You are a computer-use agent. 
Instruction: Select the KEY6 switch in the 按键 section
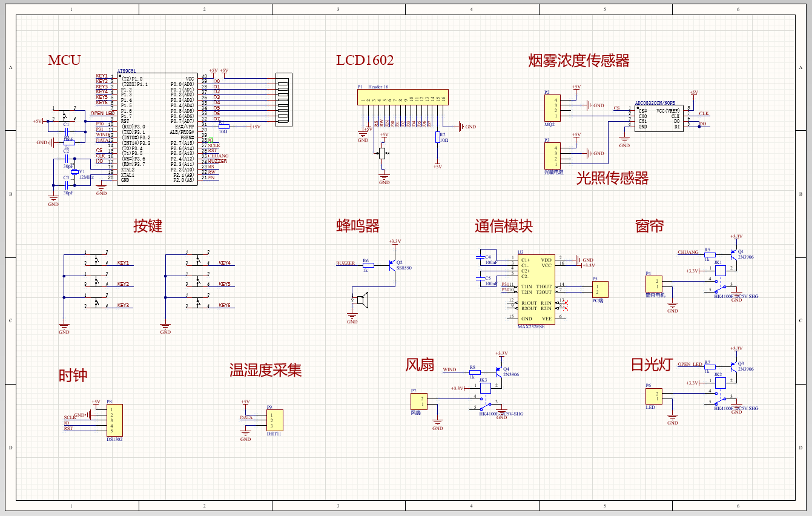197,302
